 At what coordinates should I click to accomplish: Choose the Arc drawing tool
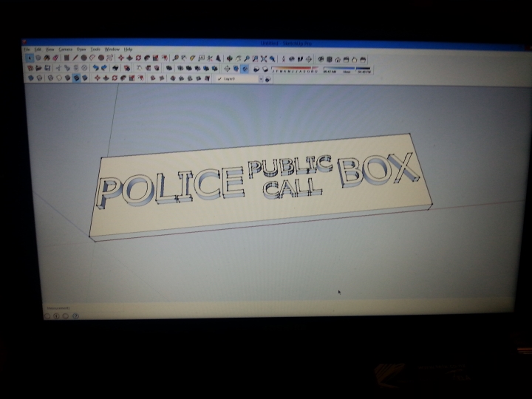tap(92, 58)
